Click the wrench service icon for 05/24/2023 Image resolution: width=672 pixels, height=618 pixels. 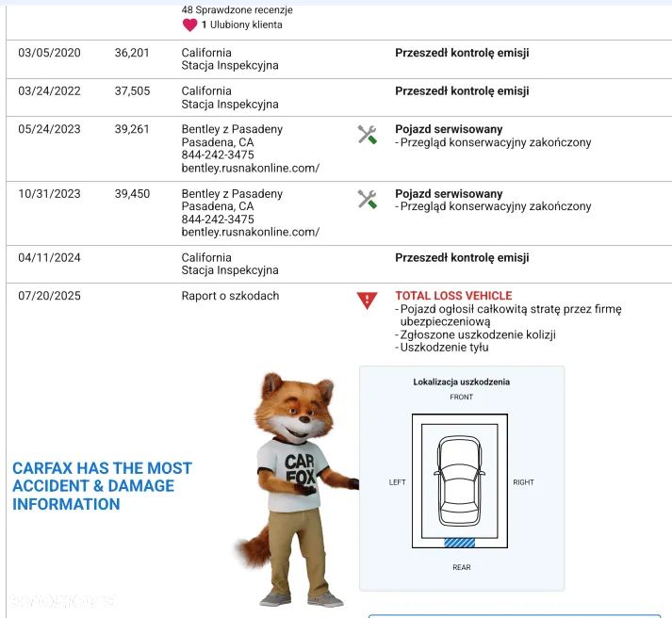point(368,135)
